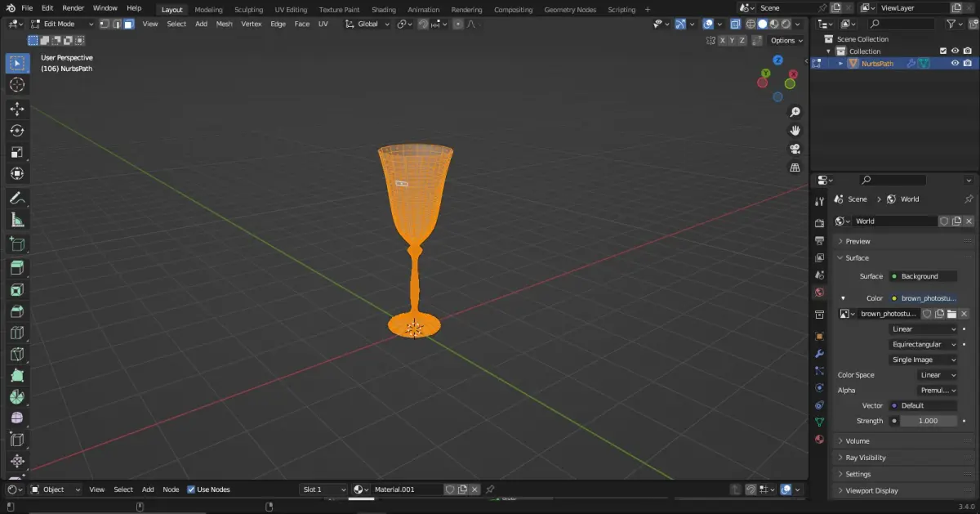This screenshot has width=980, height=514.
Task: Expand the NurbsPath tree item
Action: (x=840, y=64)
